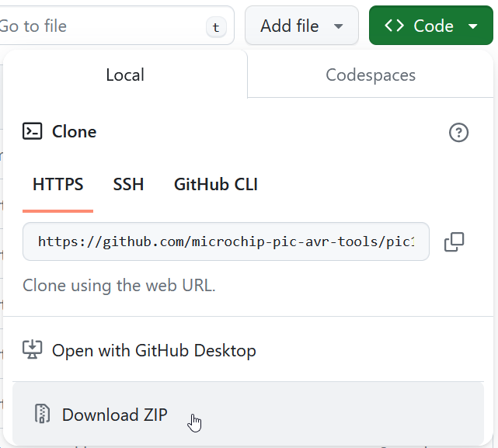Click the green Code button label

pyautogui.click(x=433, y=26)
